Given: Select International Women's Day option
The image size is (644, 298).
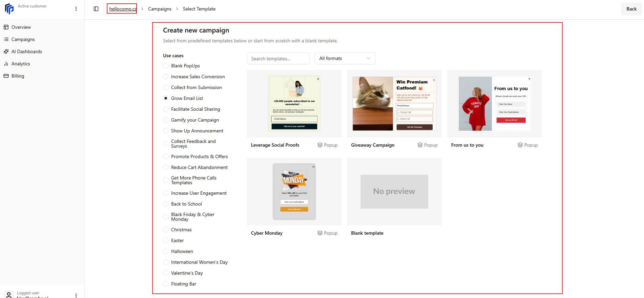Looking at the screenshot, I should click(x=166, y=262).
